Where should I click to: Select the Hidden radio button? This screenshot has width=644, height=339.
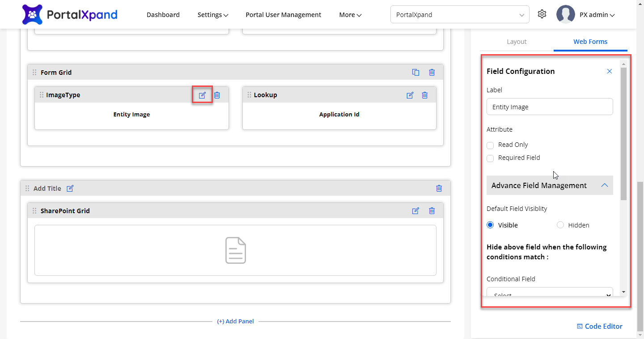pos(560,225)
